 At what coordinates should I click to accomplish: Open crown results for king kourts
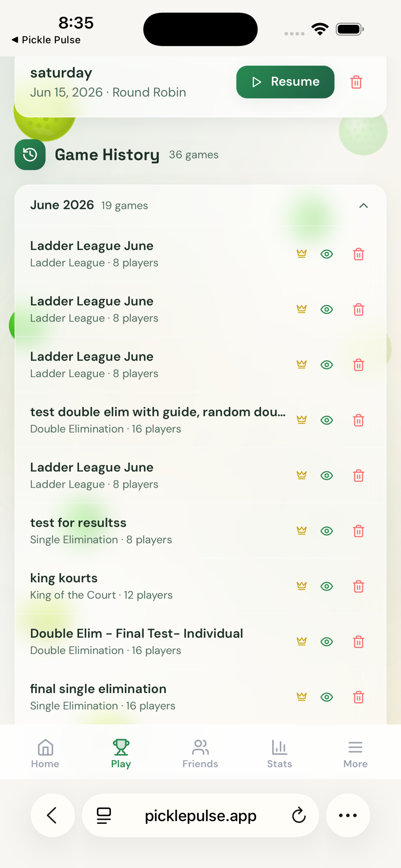coord(302,586)
